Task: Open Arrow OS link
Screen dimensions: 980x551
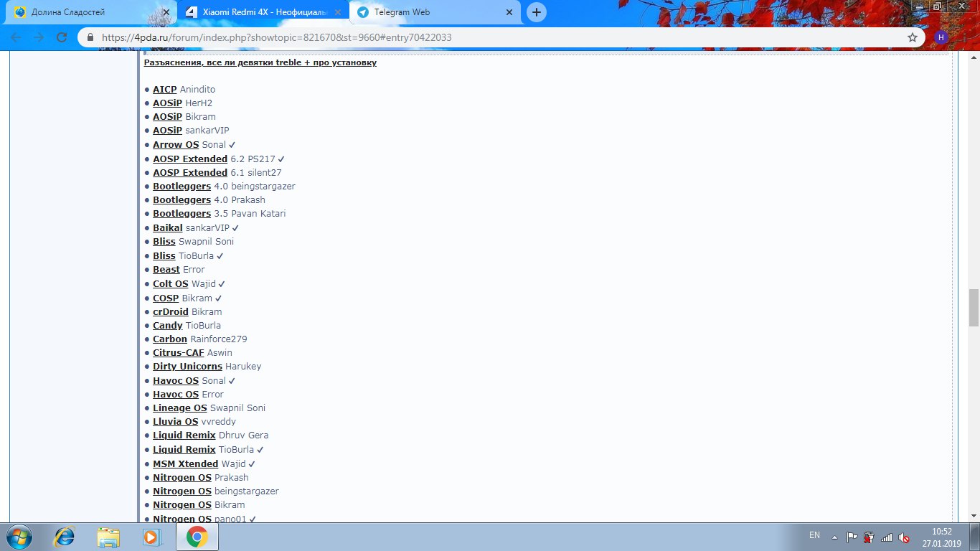Action: point(176,144)
